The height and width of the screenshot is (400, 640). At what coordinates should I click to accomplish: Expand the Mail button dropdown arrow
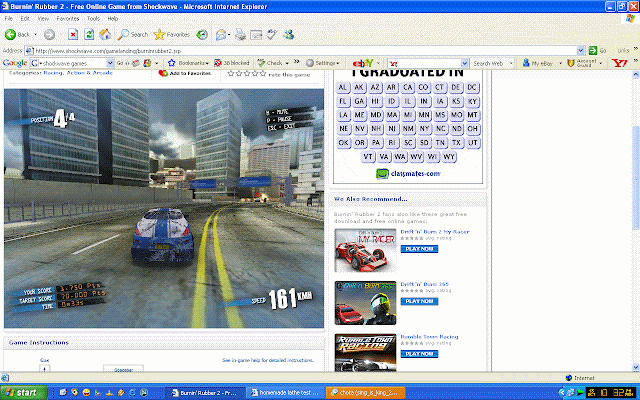(x=229, y=35)
